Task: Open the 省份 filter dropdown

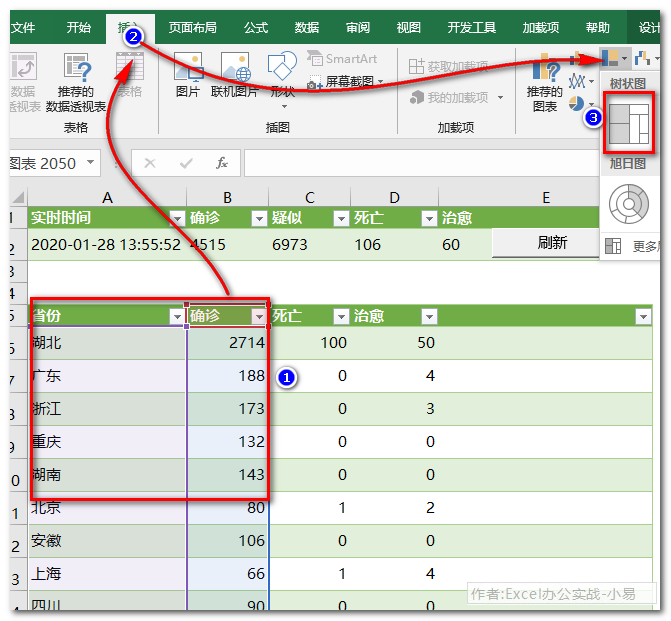Action: pyautogui.click(x=177, y=317)
